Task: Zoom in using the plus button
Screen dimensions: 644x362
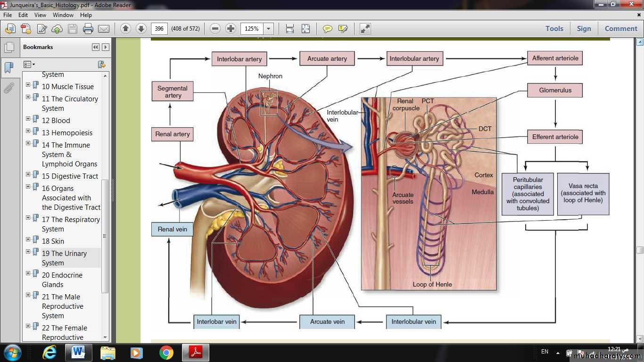Action: point(231,29)
